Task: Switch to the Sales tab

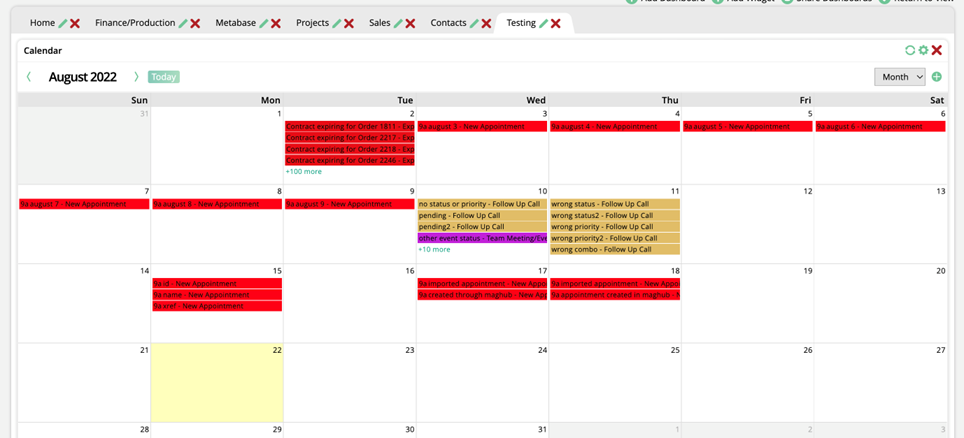Action: (x=380, y=23)
